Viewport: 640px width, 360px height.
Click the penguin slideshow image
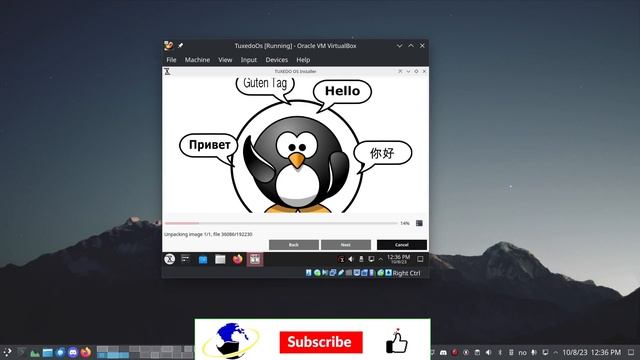click(x=295, y=144)
